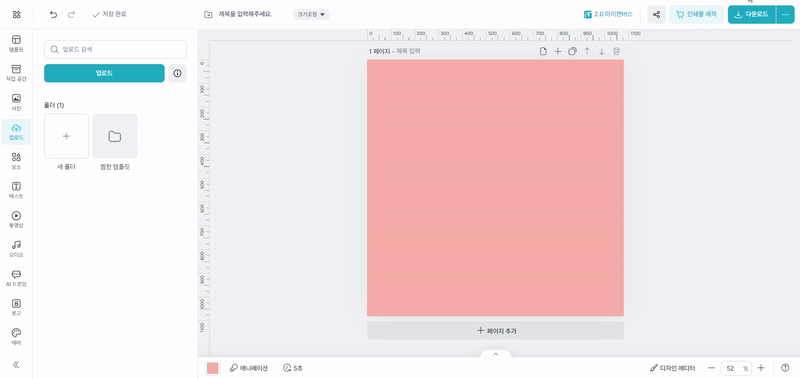
Task: Open the help question-mark icon
Action: [x=785, y=368]
